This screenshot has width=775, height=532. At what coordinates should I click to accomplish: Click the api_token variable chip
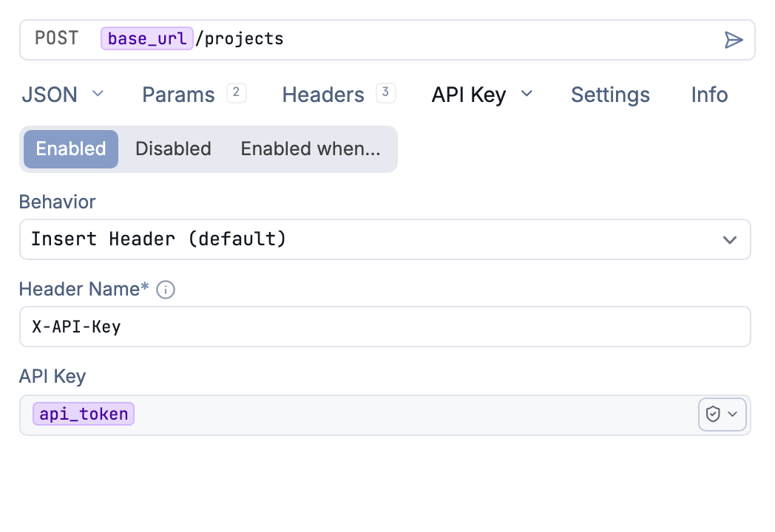pos(84,414)
